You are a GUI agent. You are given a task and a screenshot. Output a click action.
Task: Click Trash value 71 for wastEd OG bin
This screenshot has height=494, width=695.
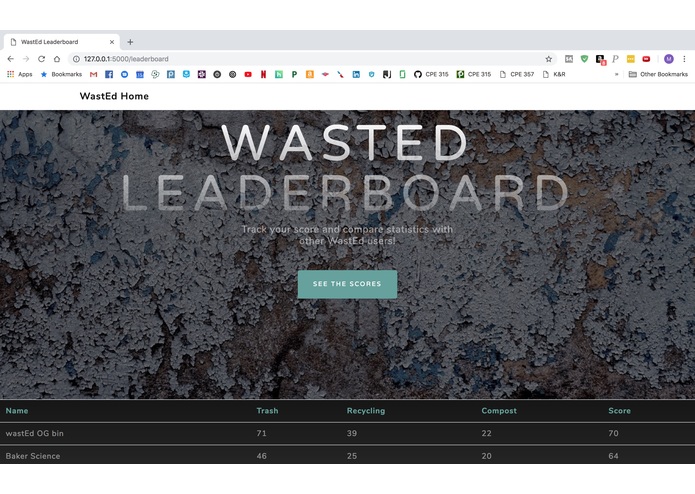coord(262,433)
